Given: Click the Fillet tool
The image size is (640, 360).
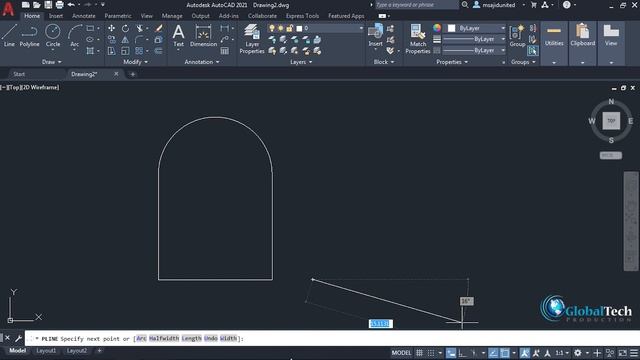Looking at the screenshot, I should (140, 40).
